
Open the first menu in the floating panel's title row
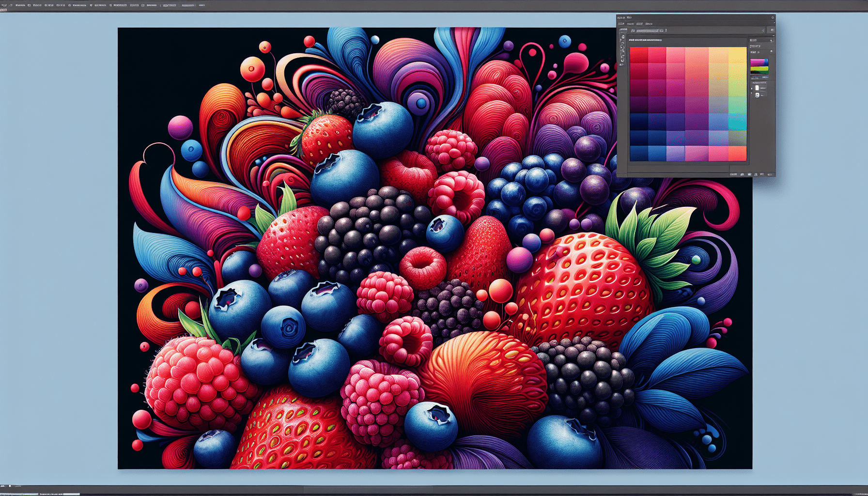point(621,17)
